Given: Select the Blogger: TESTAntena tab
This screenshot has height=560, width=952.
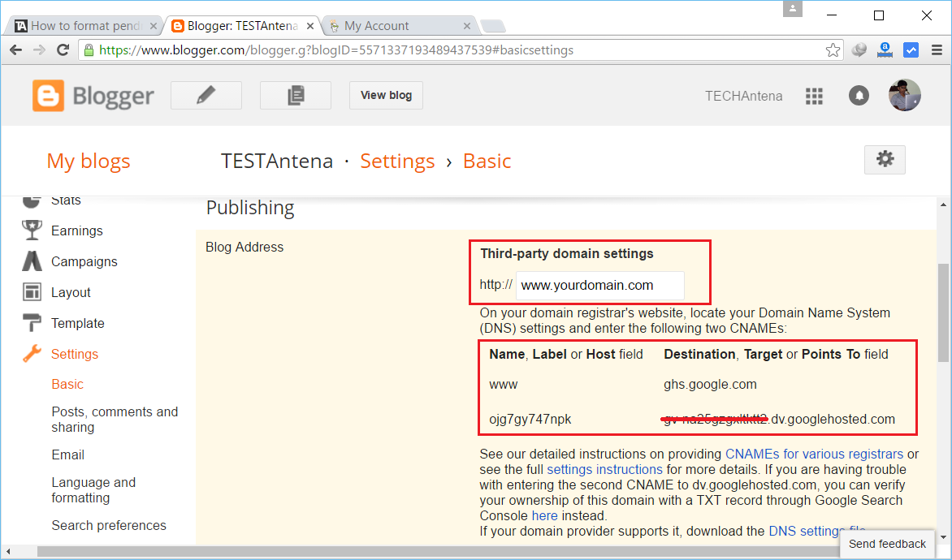Looking at the screenshot, I should [243, 25].
